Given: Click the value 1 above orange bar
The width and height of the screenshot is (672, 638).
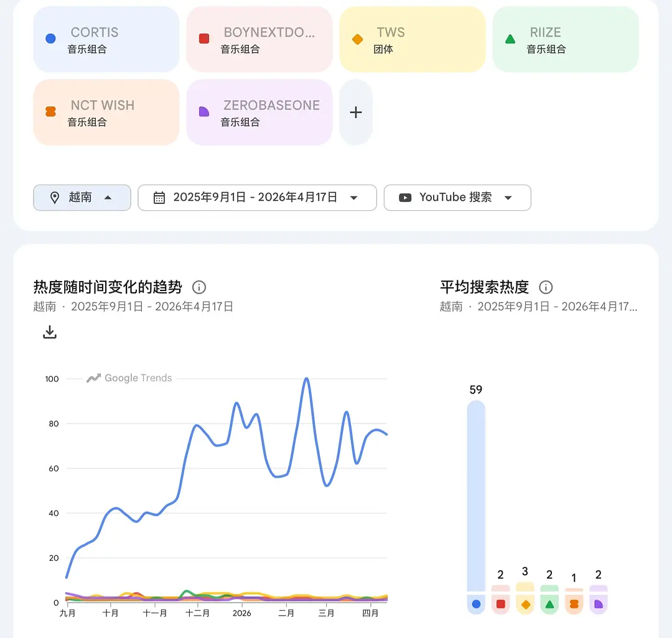Looking at the screenshot, I should tap(574, 578).
